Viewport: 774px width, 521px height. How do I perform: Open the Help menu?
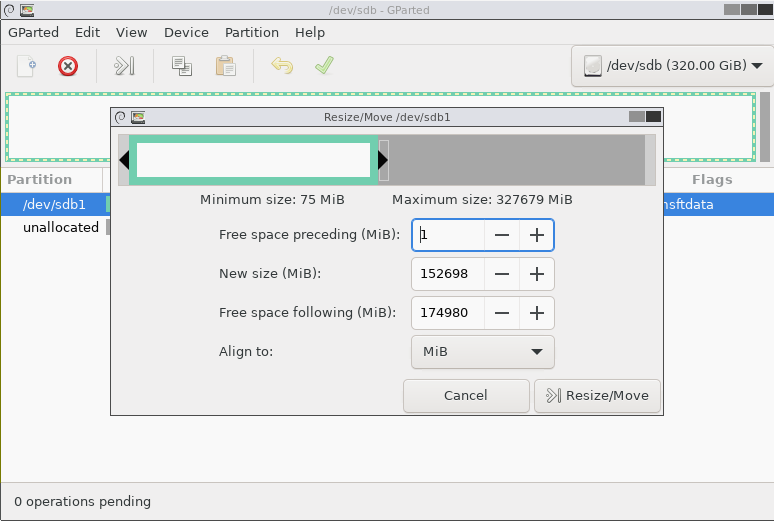[310, 33]
